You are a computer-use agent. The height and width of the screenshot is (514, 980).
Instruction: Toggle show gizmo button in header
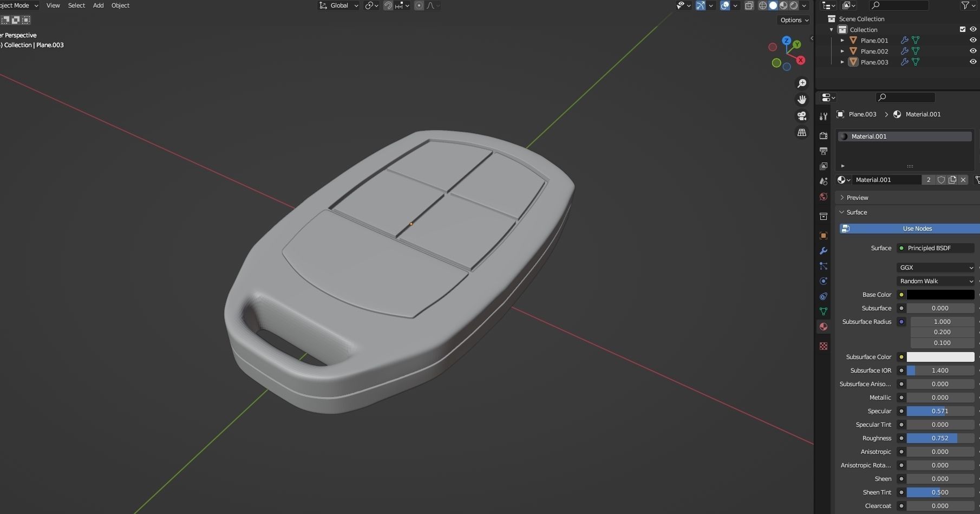click(701, 5)
